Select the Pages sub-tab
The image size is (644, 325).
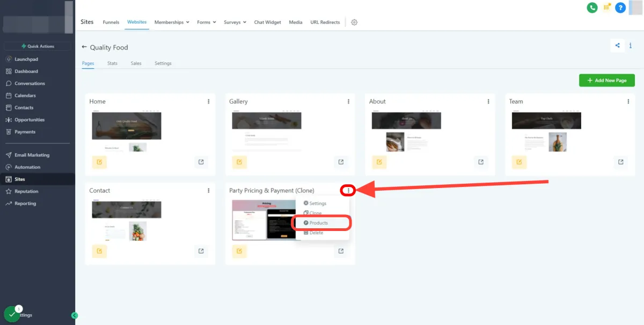(88, 63)
